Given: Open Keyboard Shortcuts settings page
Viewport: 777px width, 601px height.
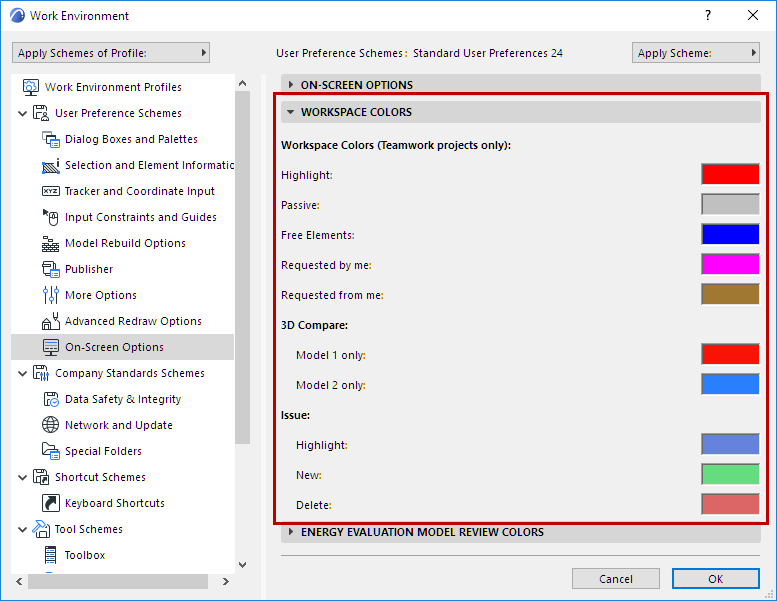Looking at the screenshot, I should pyautogui.click(x=114, y=503).
